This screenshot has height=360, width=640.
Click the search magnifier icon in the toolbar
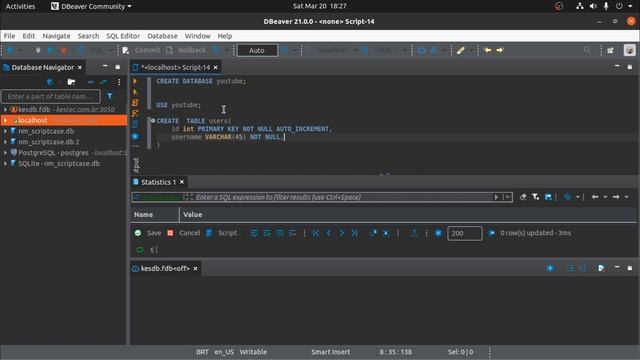click(x=587, y=50)
